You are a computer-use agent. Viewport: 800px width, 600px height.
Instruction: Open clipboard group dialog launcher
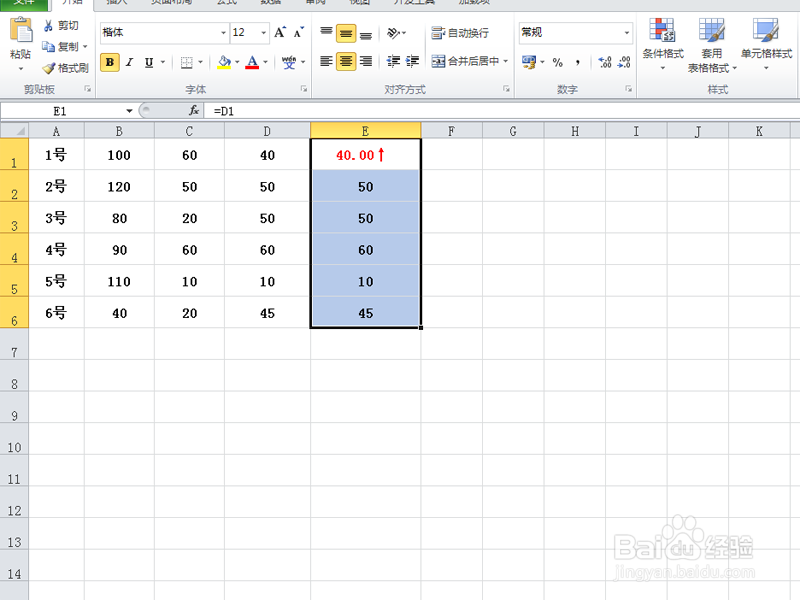click(88, 89)
